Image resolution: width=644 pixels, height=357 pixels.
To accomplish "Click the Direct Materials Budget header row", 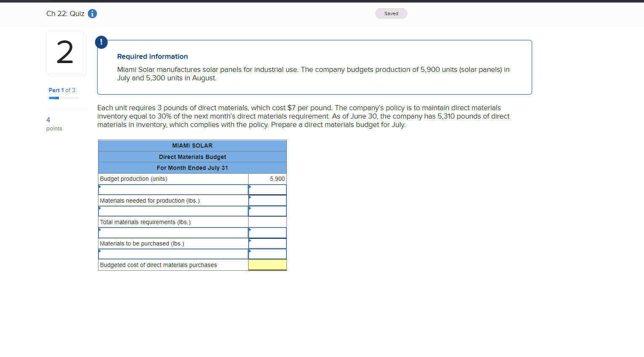I will point(192,157).
